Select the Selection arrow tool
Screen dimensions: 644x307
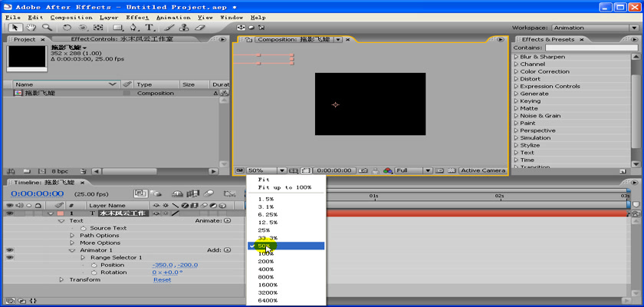tap(15, 28)
